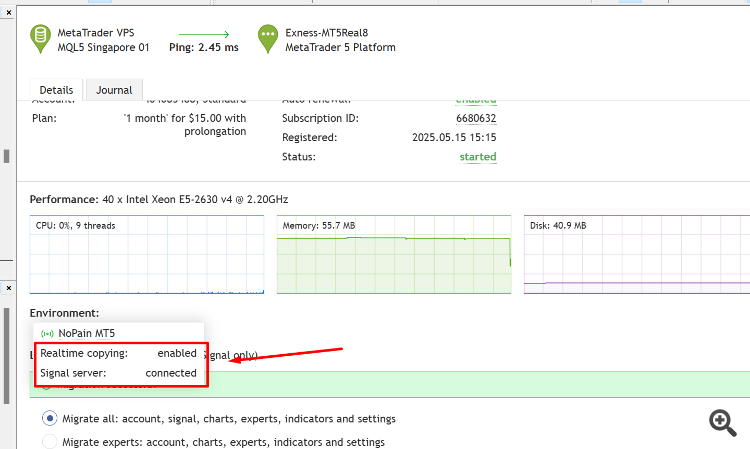Click the magnifier zoom-in icon
This screenshot has width=750, height=449.
(722, 423)
